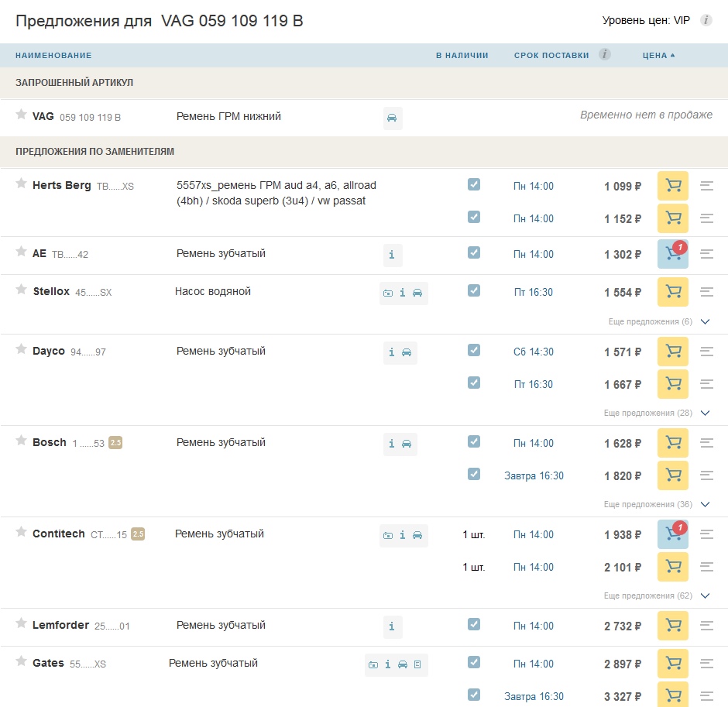Add the Dayco 1 667 ₽ offer to cart
This screenshot has width=728, height=707.
tap(673, 384)
